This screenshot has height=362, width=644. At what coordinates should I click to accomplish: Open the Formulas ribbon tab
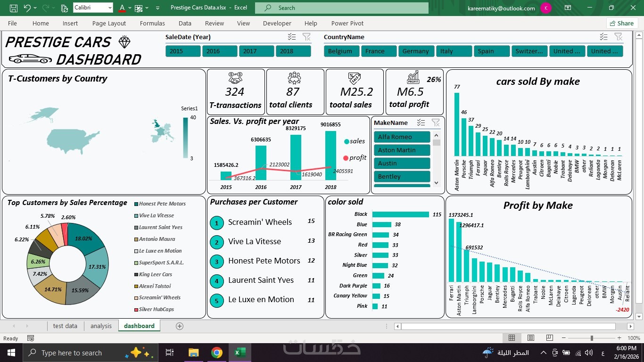click(152, 23)
